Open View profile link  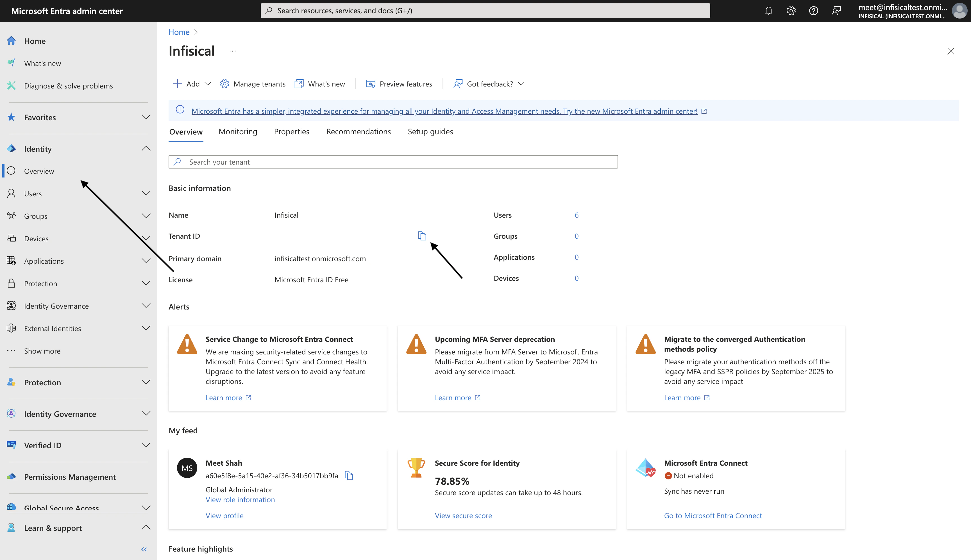click(224, 516)
